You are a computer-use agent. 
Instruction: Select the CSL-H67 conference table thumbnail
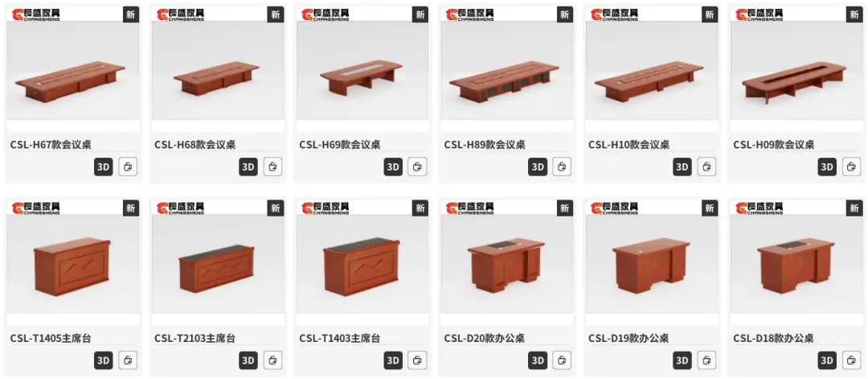(73, 69)
